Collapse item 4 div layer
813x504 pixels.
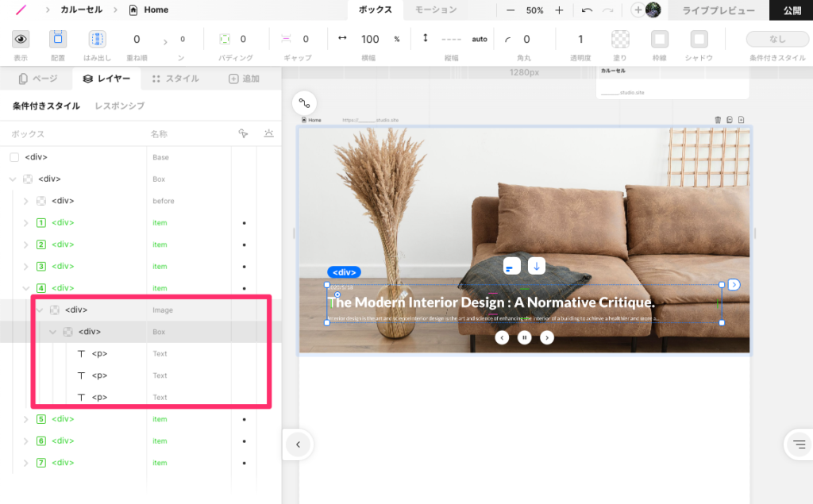pos(25,288)
